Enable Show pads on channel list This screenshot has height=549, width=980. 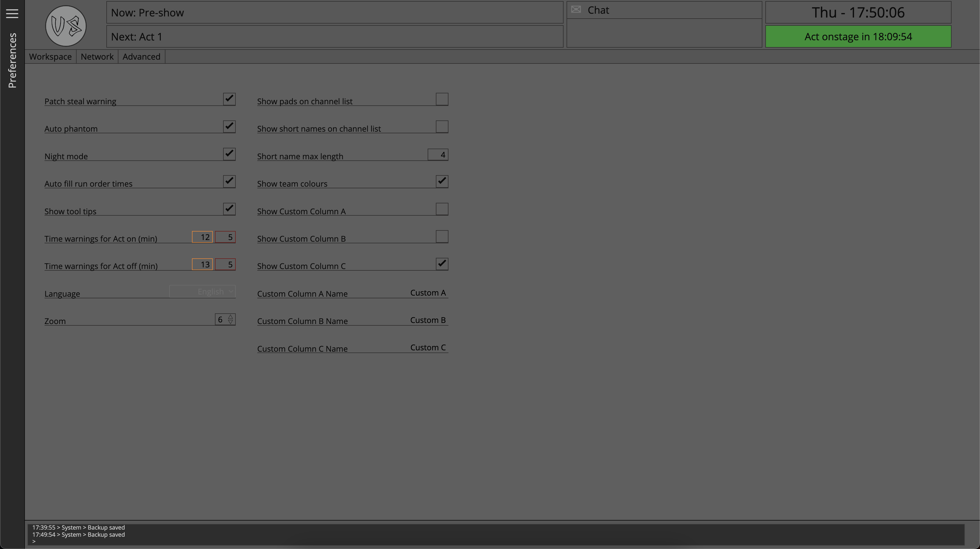(442, 99)
